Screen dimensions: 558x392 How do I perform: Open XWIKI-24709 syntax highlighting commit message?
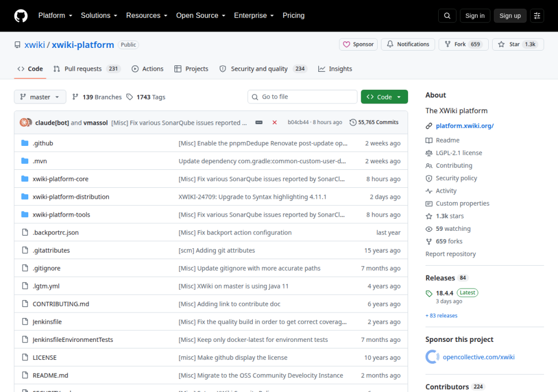click(252, 197)
